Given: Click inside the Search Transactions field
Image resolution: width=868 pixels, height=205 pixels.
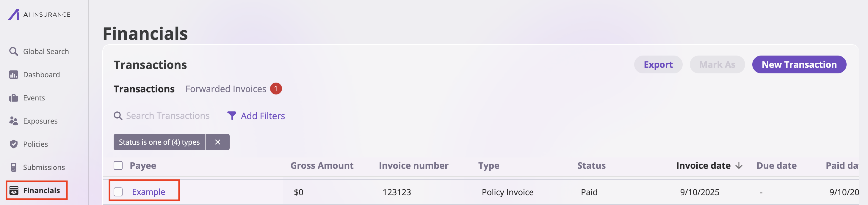Looking at the screenshot, I should pos(167,116).
